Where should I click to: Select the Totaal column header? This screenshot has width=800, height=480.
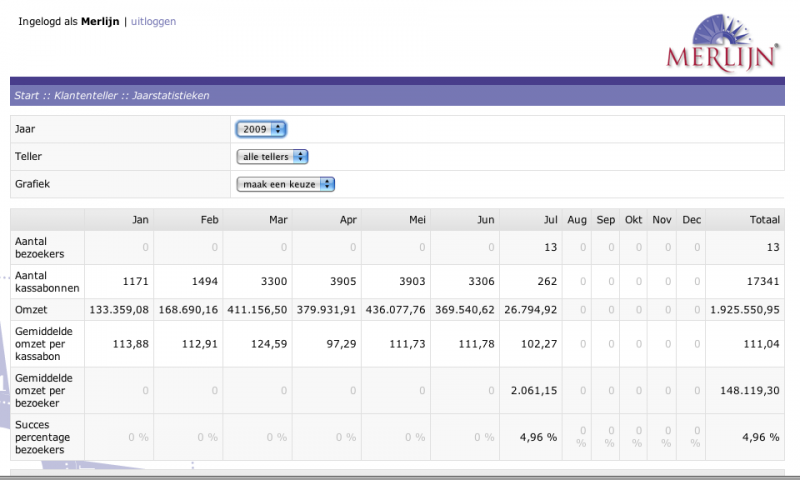[x=762, y=219]
